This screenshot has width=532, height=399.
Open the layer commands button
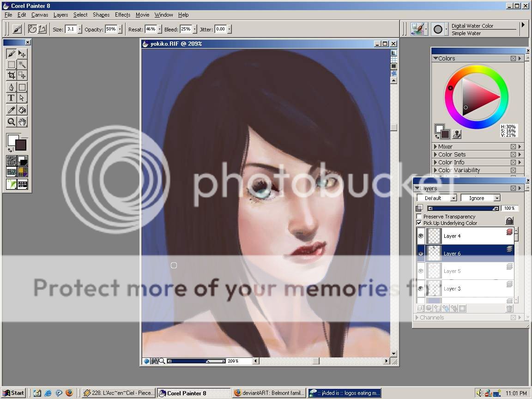pos(420,308)
